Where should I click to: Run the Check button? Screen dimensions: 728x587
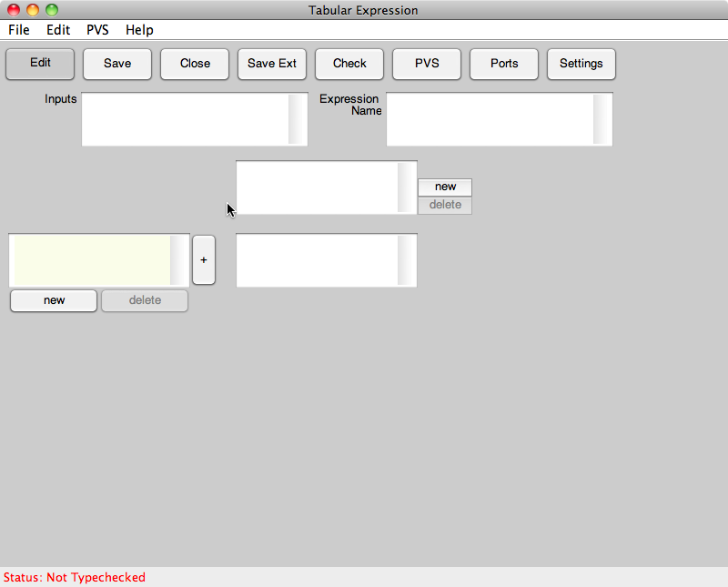point(349,64)
